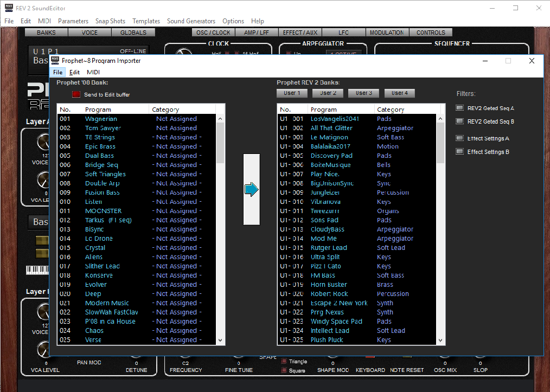Switch to the User 3 bank
This screenshot has width=550, height=392.
(x=364, y=93)
